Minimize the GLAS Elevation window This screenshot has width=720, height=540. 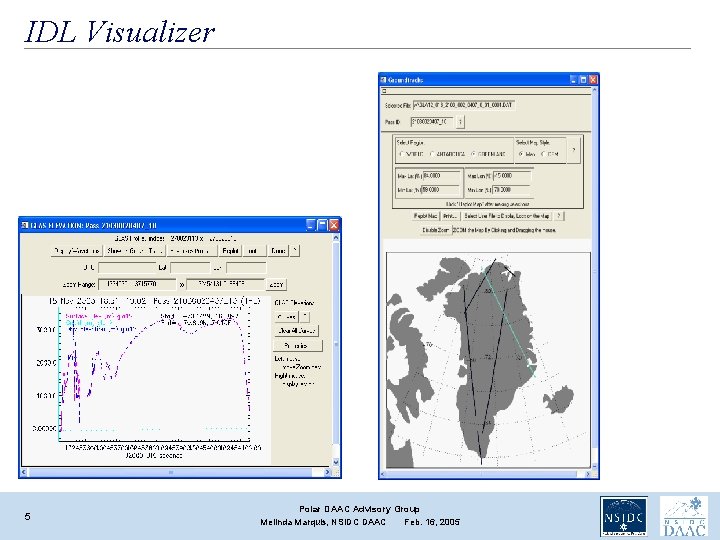(x=311, y=225)
